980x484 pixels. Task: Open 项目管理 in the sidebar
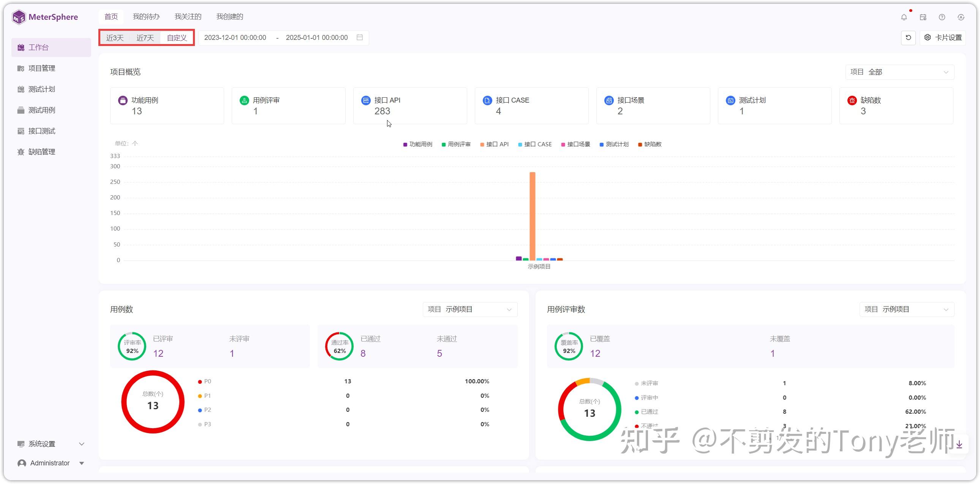pyautogui.click(x=51, y=68)
